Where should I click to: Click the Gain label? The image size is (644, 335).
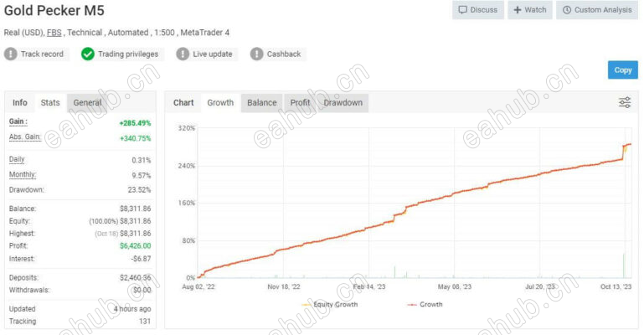[18, 121]
